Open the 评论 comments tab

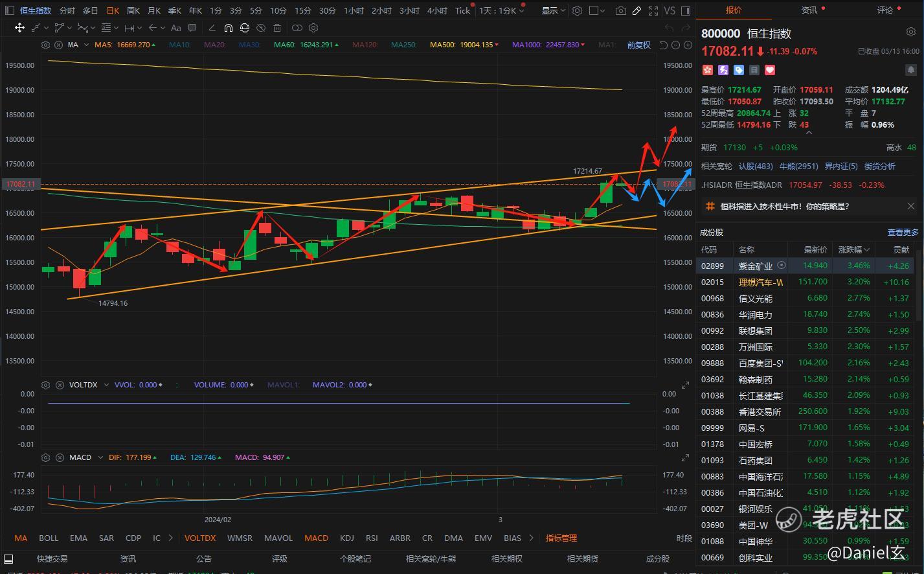885,10
